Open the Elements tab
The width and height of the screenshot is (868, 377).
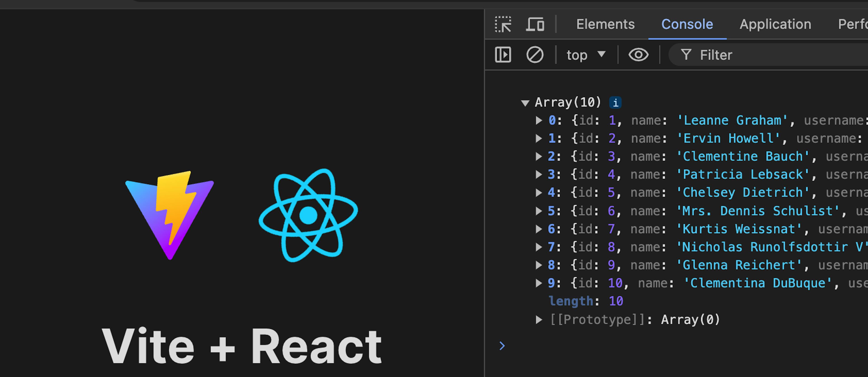pyautogui.click(x=605, y=24)
